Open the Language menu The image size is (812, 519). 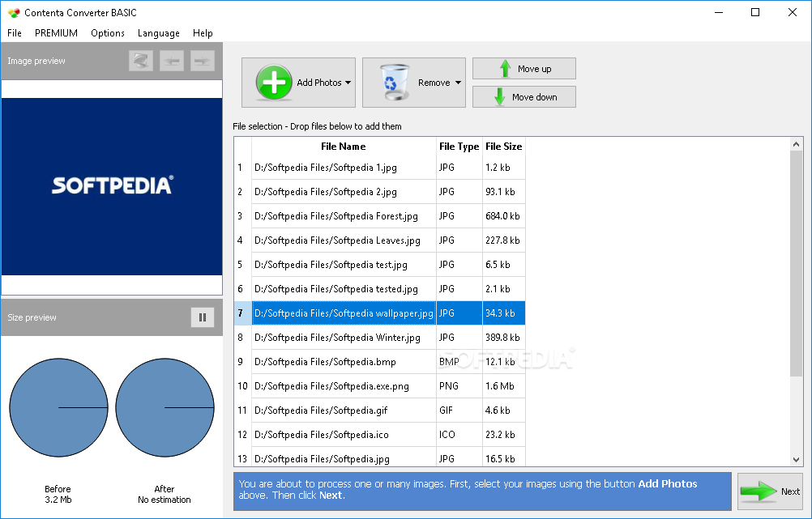[159, 33]
